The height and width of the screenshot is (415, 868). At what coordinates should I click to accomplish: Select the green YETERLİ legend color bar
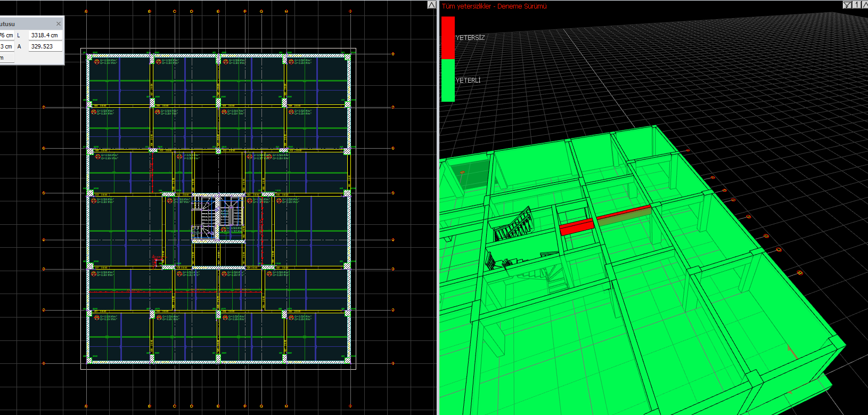click(448, 80)
